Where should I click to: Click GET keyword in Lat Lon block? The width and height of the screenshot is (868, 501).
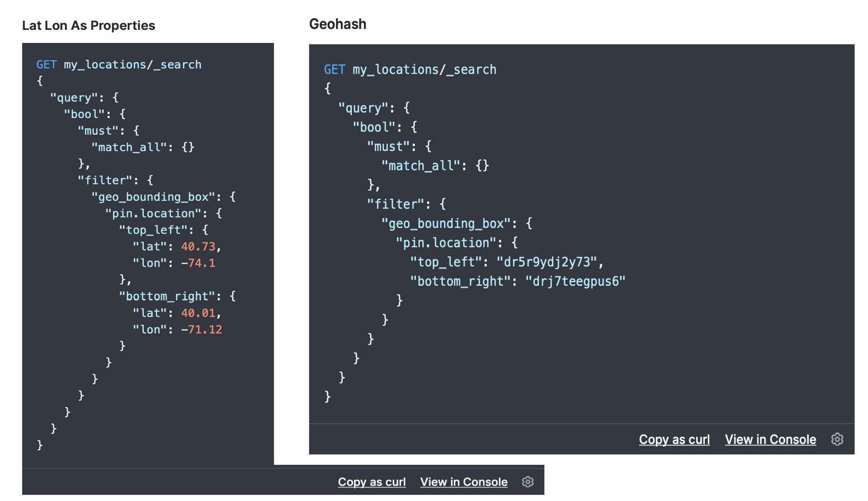(47, 65)
